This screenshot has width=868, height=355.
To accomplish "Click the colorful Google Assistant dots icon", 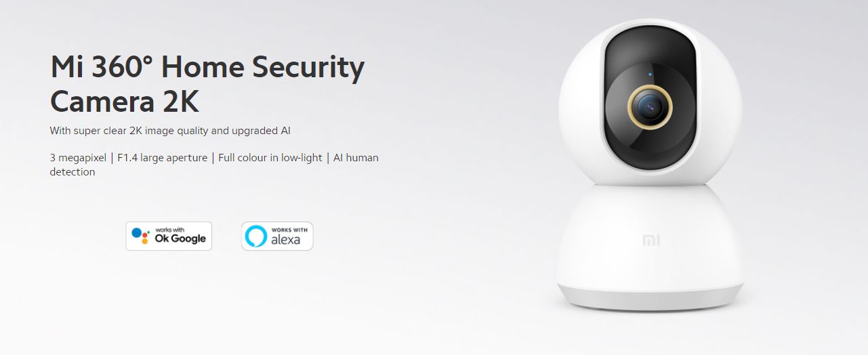I will [x=140, y=236].
